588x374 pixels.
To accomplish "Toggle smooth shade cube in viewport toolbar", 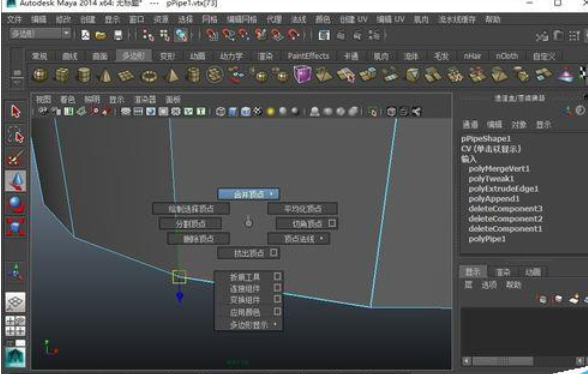I will [x=233, y=111].
